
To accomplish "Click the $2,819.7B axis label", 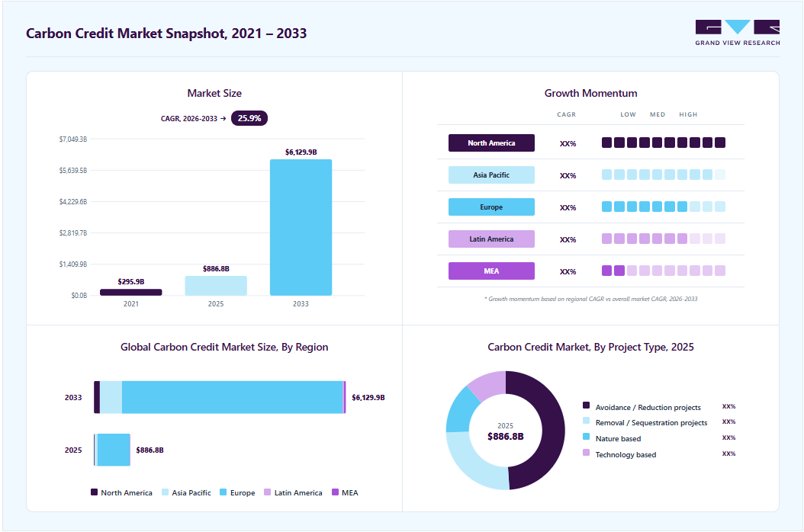I will [x=72, y=233].
